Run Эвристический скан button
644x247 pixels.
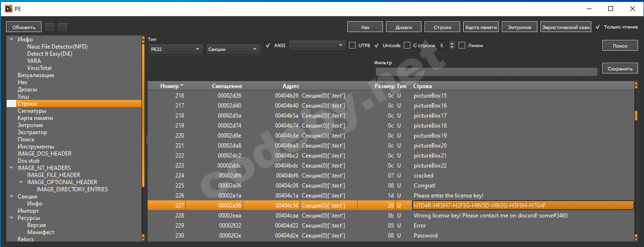pyautogui.click(x=566, y=27)
